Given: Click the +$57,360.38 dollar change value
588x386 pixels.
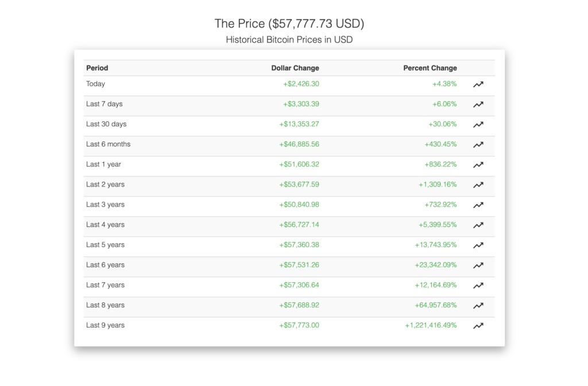Looking at the screenshot, I should (x=299, y=245).
